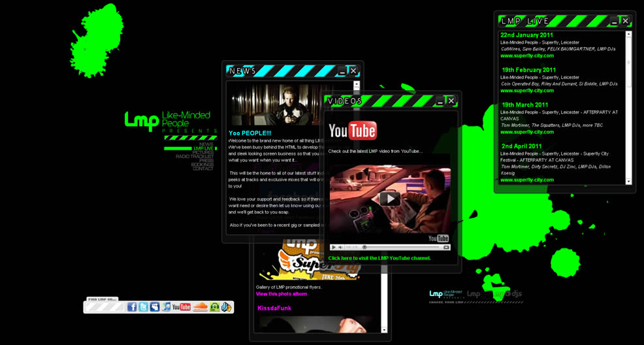Open the last blue-and-orange icon in social bar
This screenshot has width=644, height=345.
(x=226, y=307)
